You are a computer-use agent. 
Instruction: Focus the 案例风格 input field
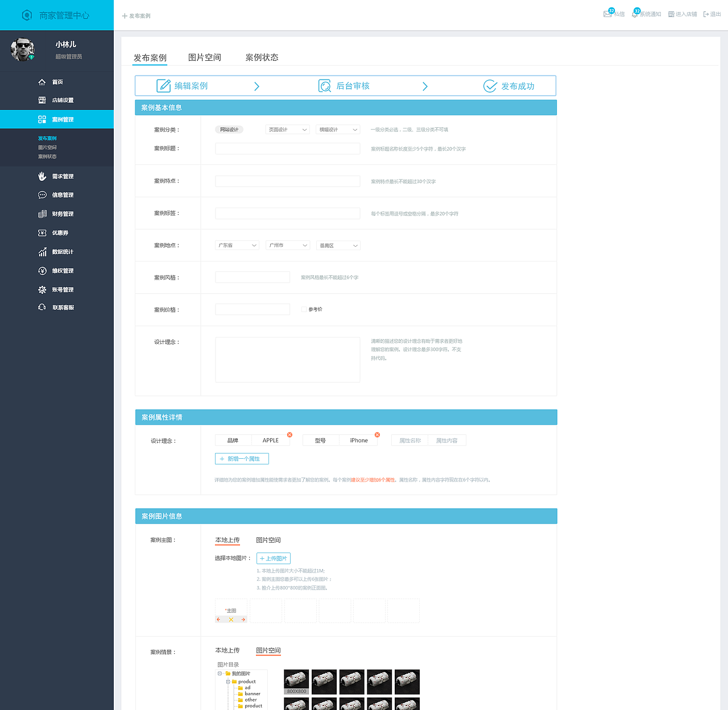click(253, 277)
